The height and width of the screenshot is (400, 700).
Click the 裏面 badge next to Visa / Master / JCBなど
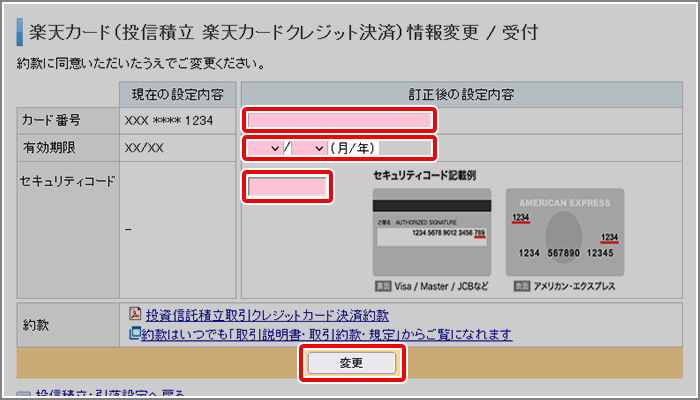pyautogui.click(x=383, y=286)
